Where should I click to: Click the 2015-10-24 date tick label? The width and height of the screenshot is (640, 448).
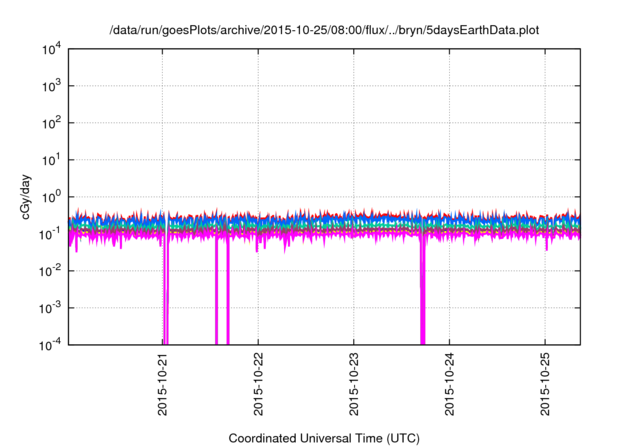449,384
